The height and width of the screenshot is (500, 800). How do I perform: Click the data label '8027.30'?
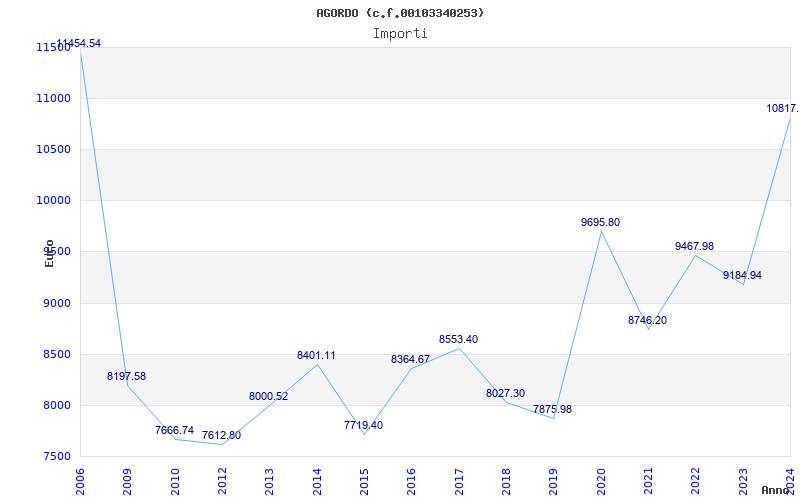[506, 394]
